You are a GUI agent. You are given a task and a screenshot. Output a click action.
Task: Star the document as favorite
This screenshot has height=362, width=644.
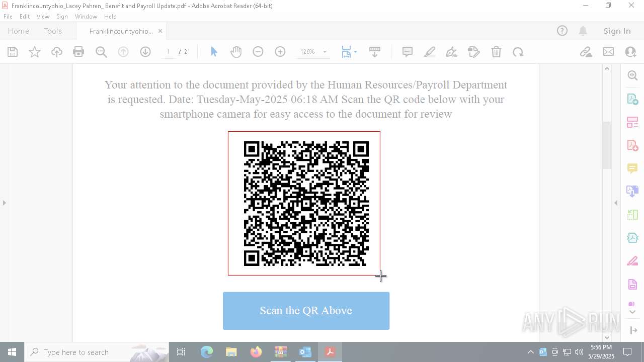35,52
